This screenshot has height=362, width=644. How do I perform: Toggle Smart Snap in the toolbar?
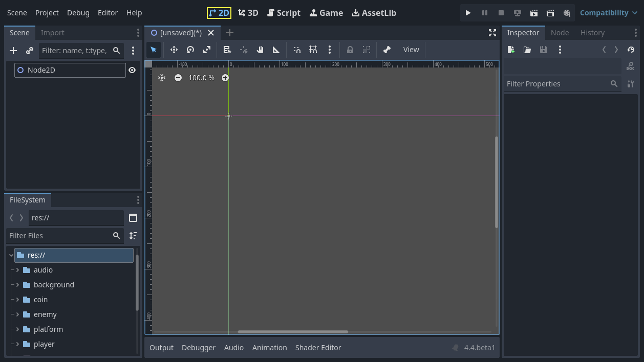point(297,50)
